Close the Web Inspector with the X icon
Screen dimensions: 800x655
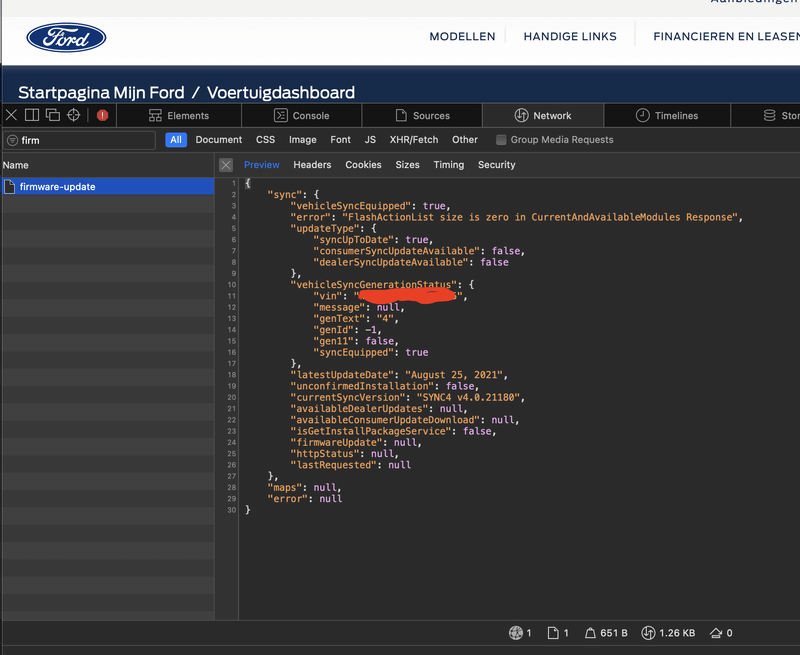11,115
